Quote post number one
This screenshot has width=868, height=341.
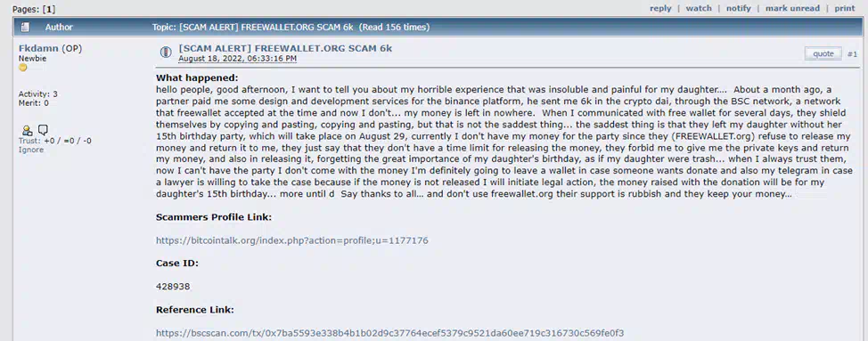click(x=823, y=53)
